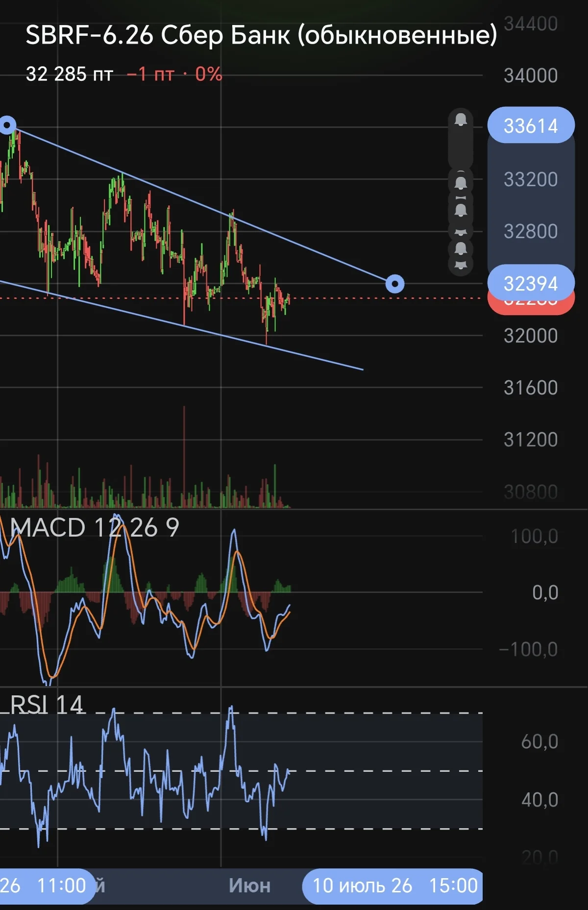Viewport: 588px width, 910px height.
Task: Click the 31600 price axis label
Action: 531,388
